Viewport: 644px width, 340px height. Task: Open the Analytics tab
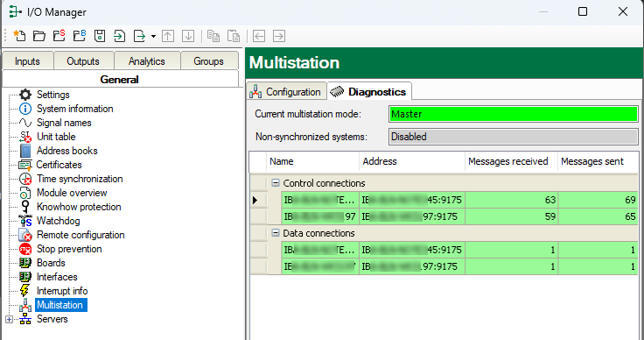click(x=147, y=61)
